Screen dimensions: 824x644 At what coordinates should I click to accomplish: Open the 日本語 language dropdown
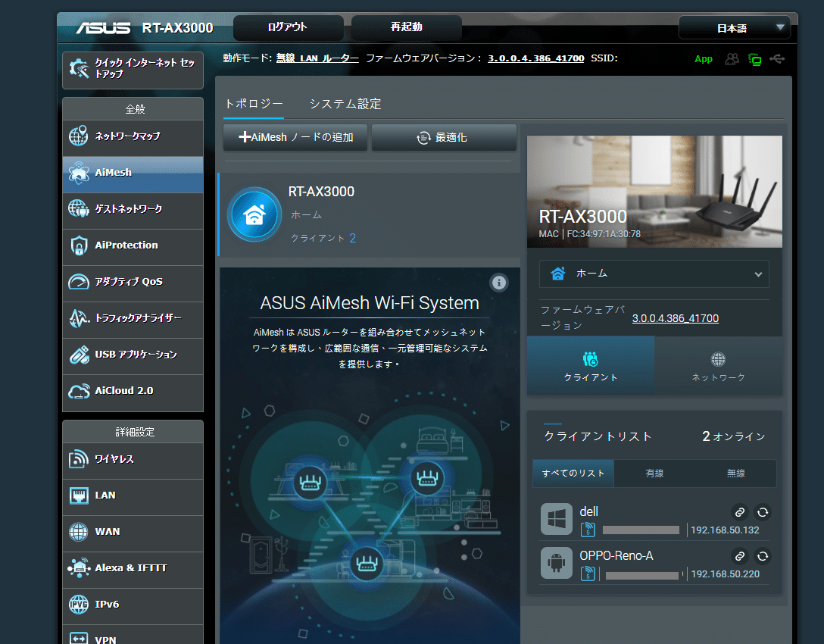tap(734, 28)
